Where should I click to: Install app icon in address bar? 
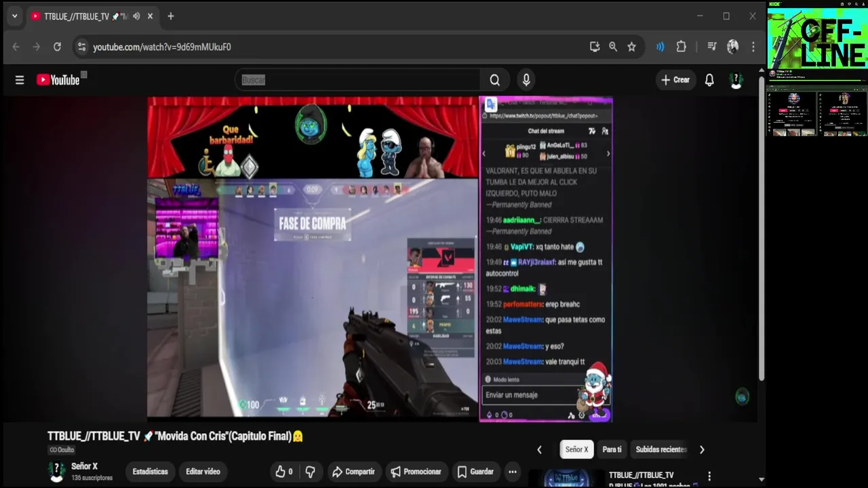pyautogui.click(x=595, y=47)
